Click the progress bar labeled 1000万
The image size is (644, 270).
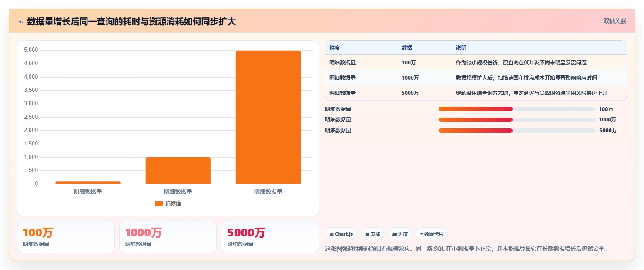[x=517, y=119]
